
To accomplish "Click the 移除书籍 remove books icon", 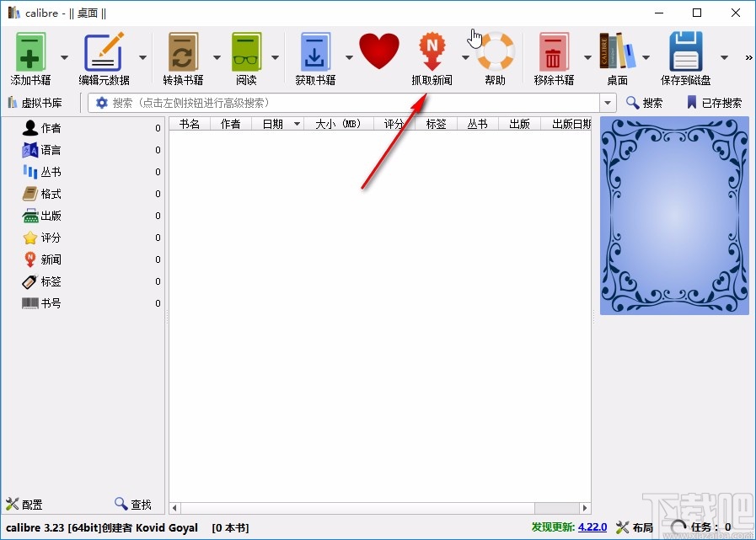I will pyautogui.click(x=554, y=52).
